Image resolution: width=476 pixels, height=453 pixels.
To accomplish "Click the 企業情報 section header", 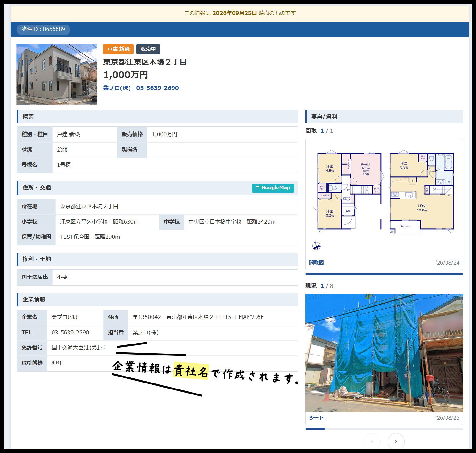I will point(157,299).
